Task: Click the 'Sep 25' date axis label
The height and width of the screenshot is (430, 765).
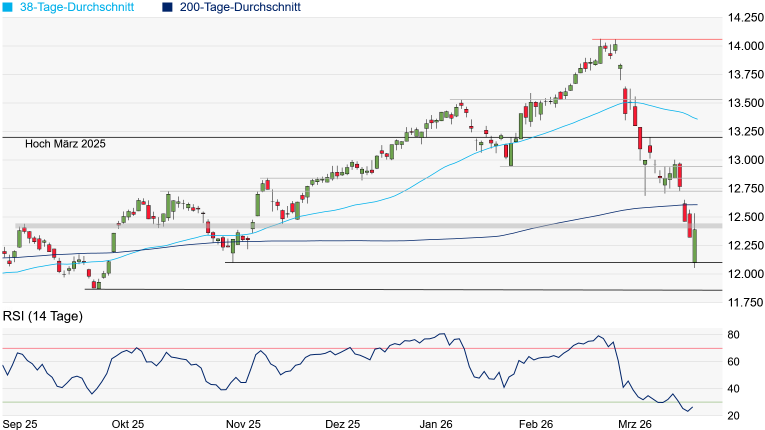Action: click(x=20, y=423)
